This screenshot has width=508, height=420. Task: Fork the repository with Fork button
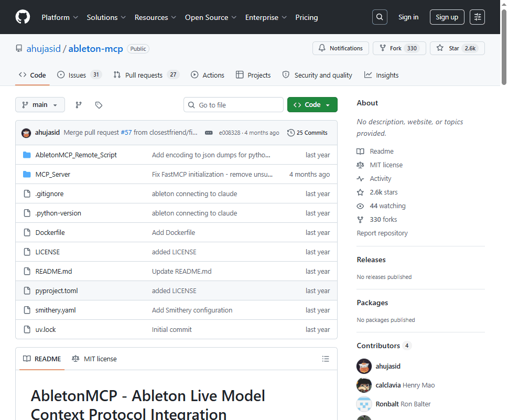point(399,48)
